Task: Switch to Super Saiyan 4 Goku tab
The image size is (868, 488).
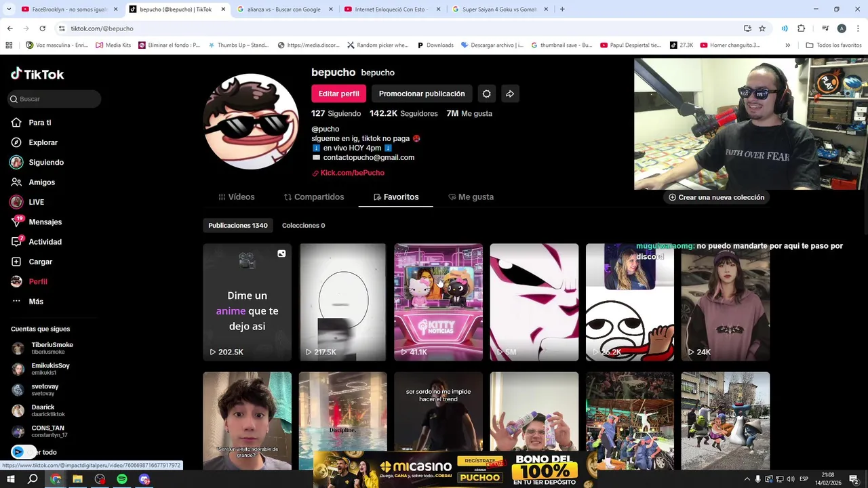Action: pyautogui.click(x=498, y=9)
